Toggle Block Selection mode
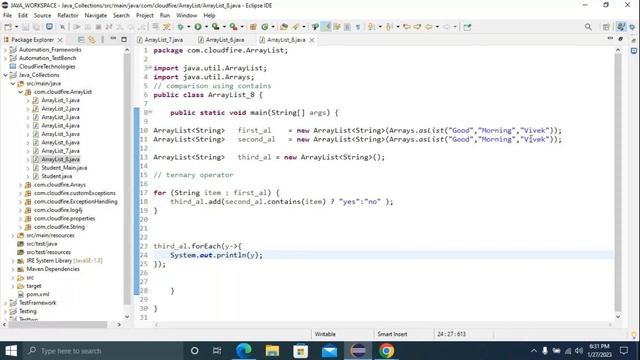 347,27
